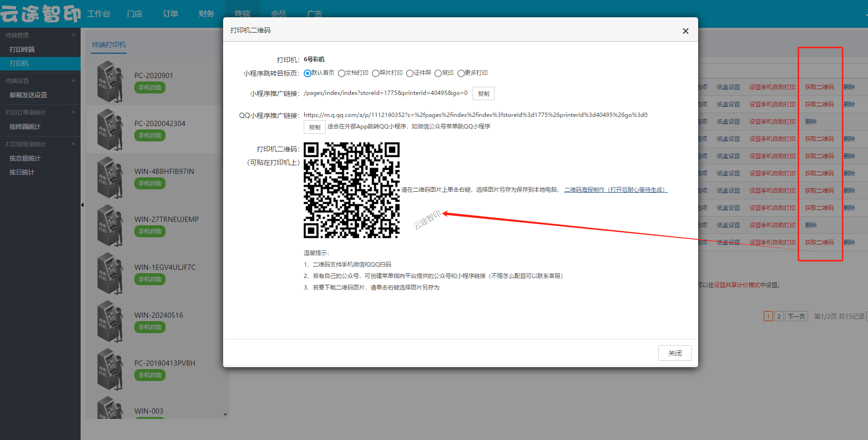Select the 证件照 radio option

[x=409, y=73]
